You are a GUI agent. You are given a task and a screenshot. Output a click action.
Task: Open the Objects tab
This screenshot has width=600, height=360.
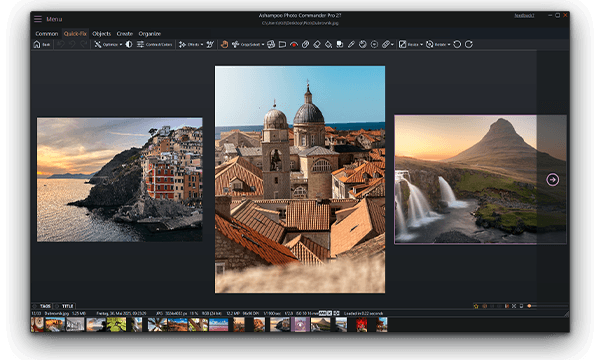(101, 34)
